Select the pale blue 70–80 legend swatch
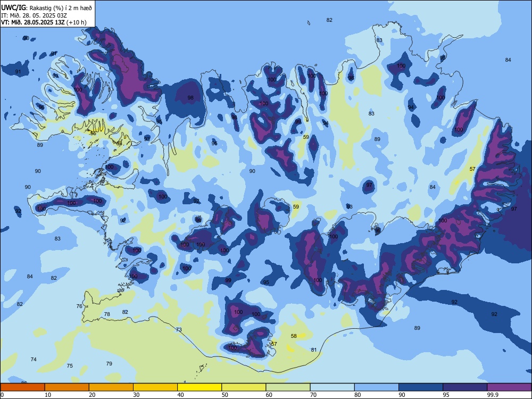The width and height of the screenshot is (532, 399). coord(332,387)
